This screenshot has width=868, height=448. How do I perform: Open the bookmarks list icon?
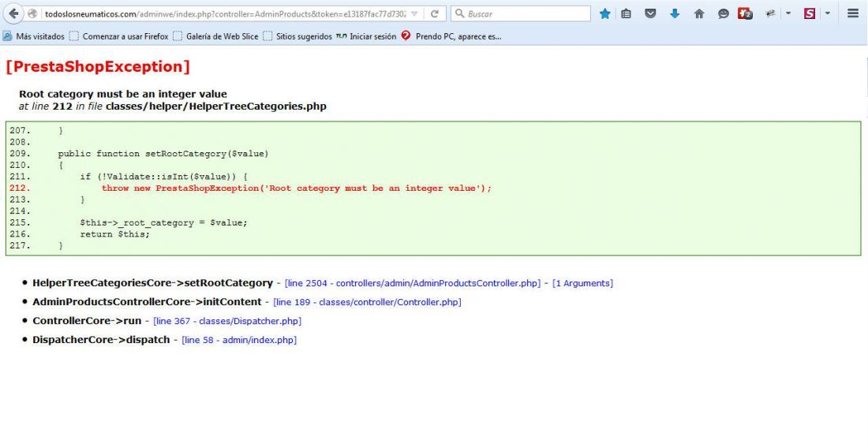click(x=626, y=14)
